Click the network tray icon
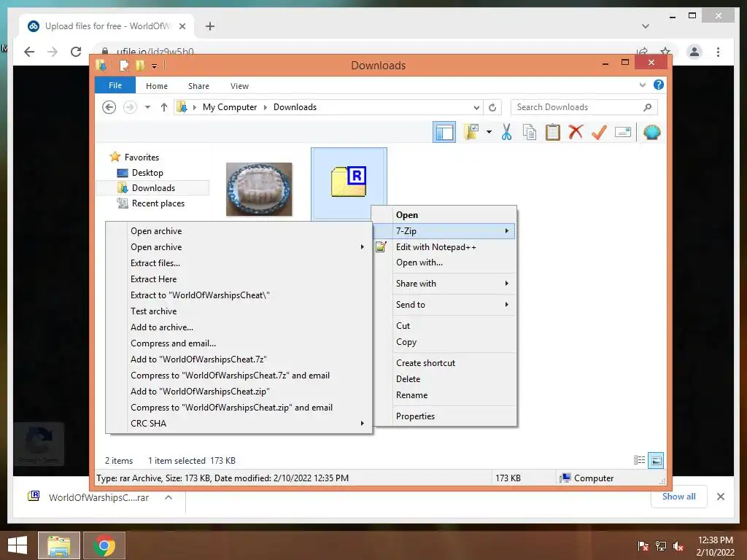The image size is (747, 560). click(x=661, y=545)
